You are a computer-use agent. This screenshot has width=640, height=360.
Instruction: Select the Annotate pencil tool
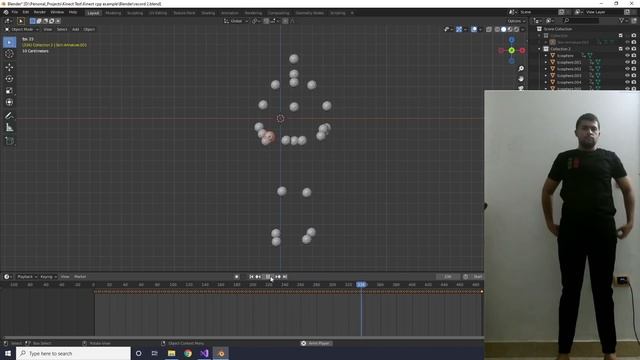pos(9,116)
